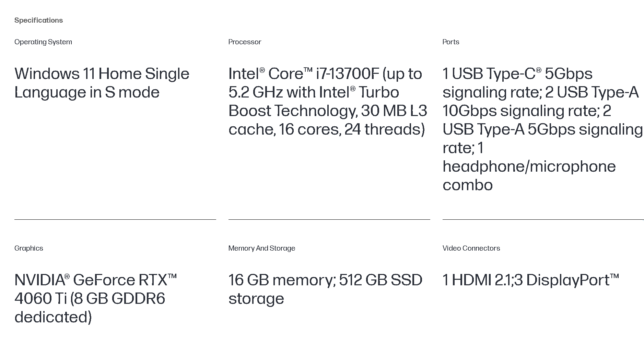Click the word storage under Memory section
644x344 pixels.
(x=256, y=299)
